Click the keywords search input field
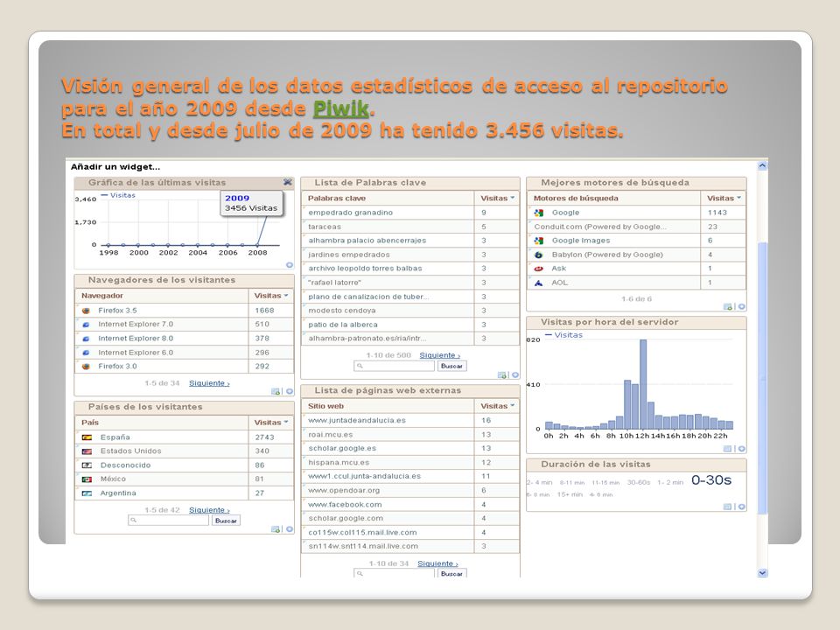Image resolution: width=840 pixels, height=630 pixels. coord(395,366)
